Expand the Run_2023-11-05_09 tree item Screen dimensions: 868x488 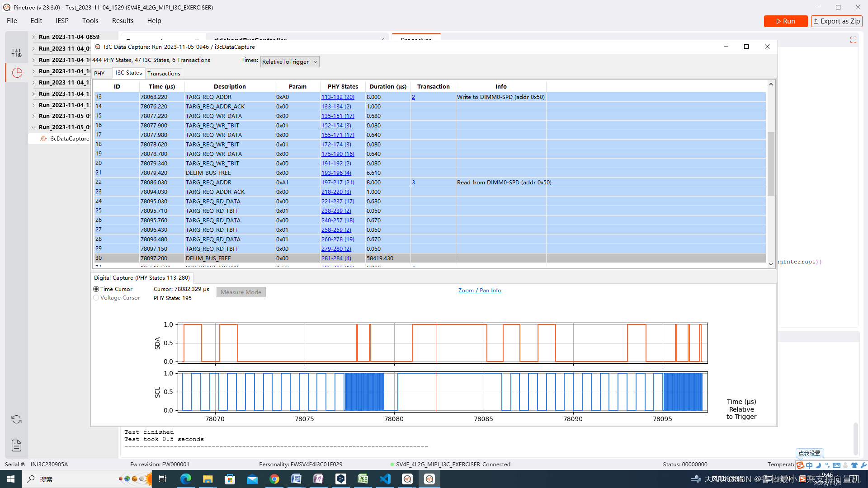33,116
